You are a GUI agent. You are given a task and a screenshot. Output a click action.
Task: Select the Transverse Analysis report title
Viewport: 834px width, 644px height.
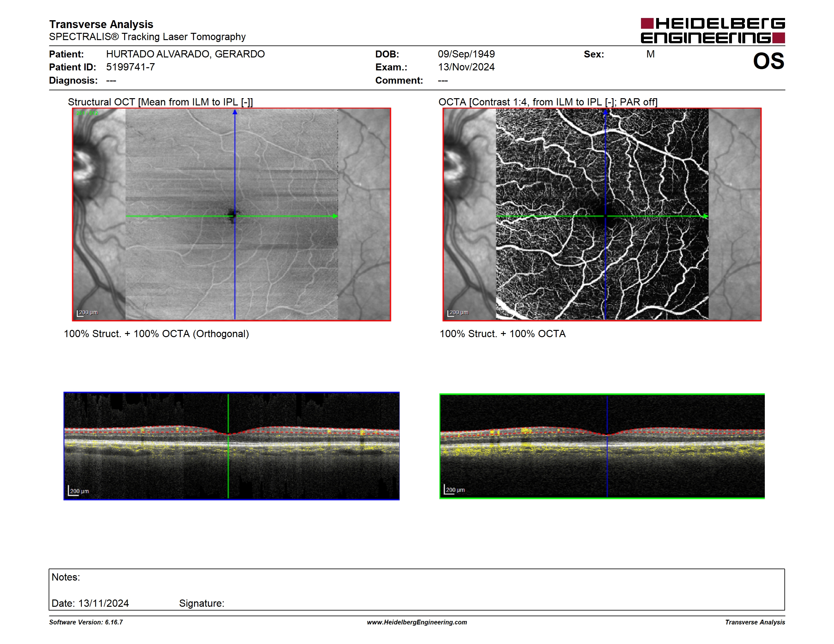101,24
